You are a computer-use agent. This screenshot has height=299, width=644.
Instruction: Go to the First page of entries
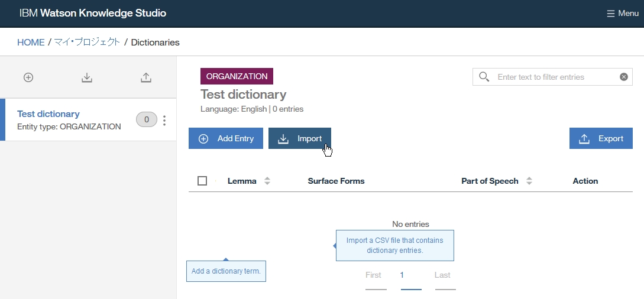[373, 275]
